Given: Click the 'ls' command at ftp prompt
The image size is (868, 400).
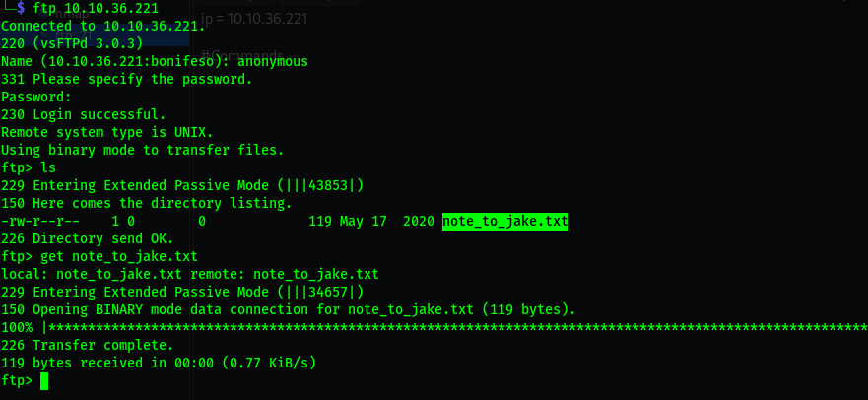Looking at the screenshot, I should click(48, 167).
